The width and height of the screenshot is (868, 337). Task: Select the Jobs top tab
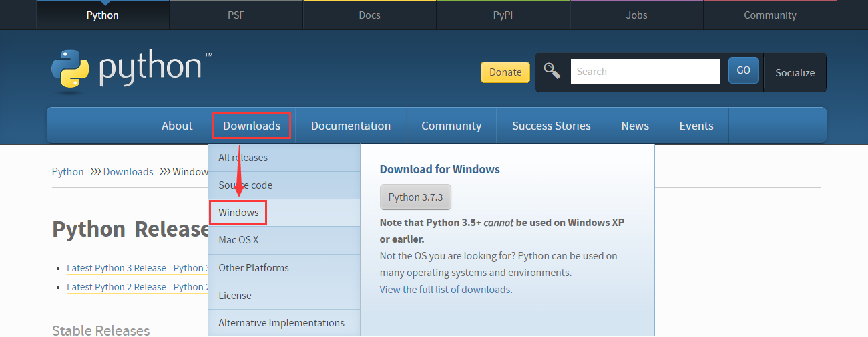pyautogui.click(x=636, y=15)
